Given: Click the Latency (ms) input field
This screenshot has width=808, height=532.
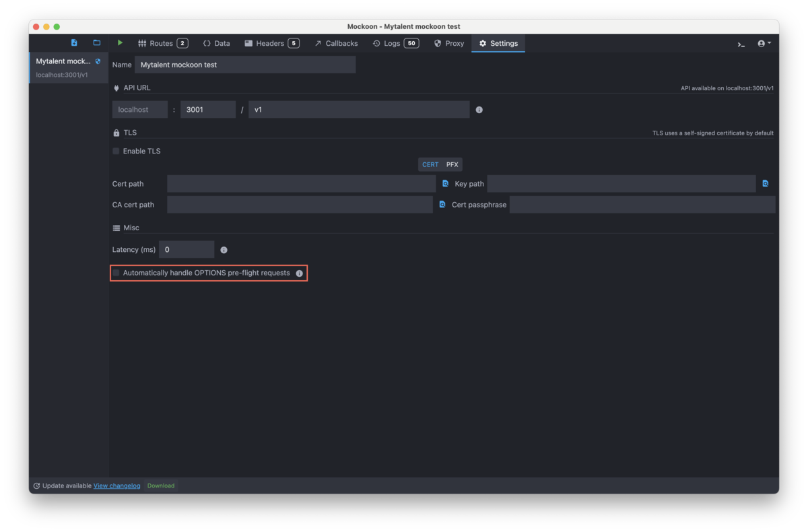Looking at the screenshot, I should click(187, 249).
